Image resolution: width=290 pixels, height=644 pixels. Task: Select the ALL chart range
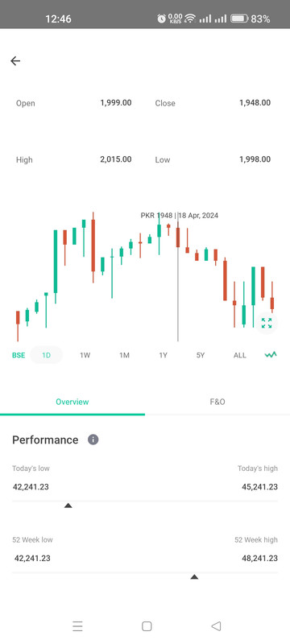(x=240, y=355)
